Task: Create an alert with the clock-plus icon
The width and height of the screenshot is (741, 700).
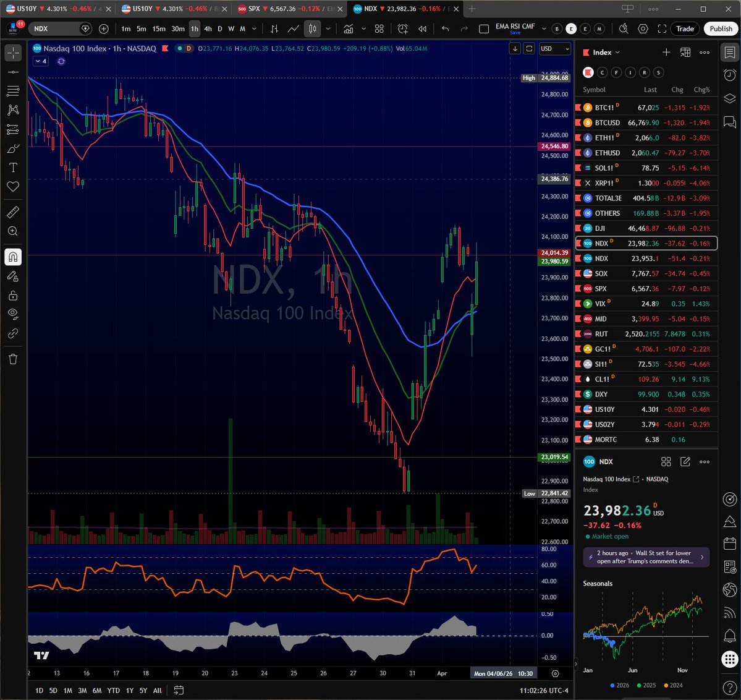Action: (x=402, y=29)
